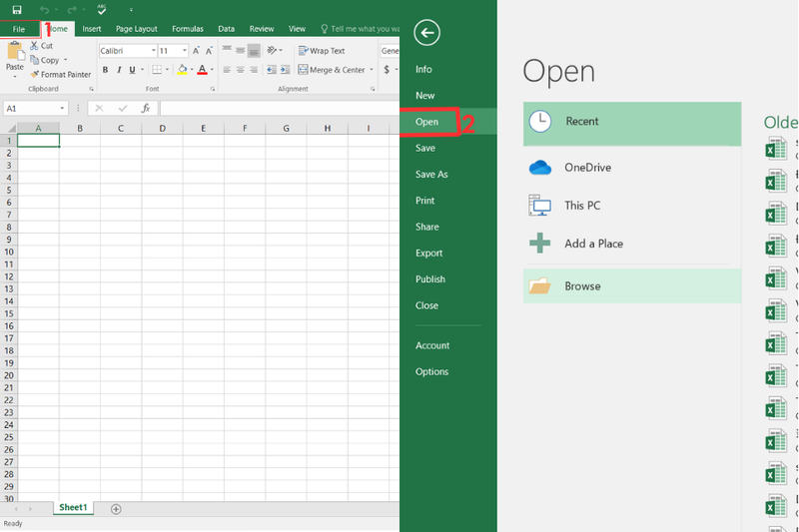The height and width of the screenshot is (532, 799).
Task: Open the Merge & Center dropdown arrow
Action: pyautogui.click(x=372, y=70)
